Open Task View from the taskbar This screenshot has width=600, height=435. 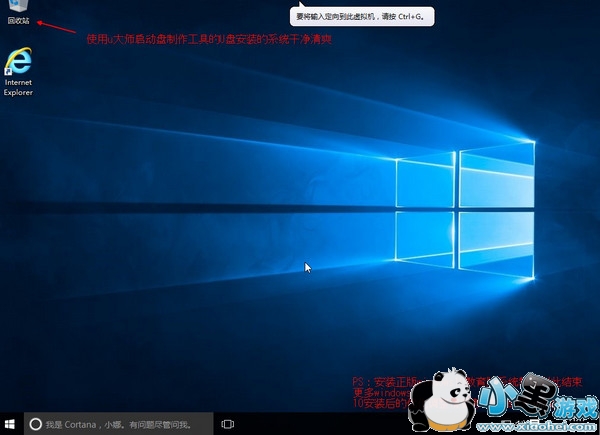pos(227,424)
